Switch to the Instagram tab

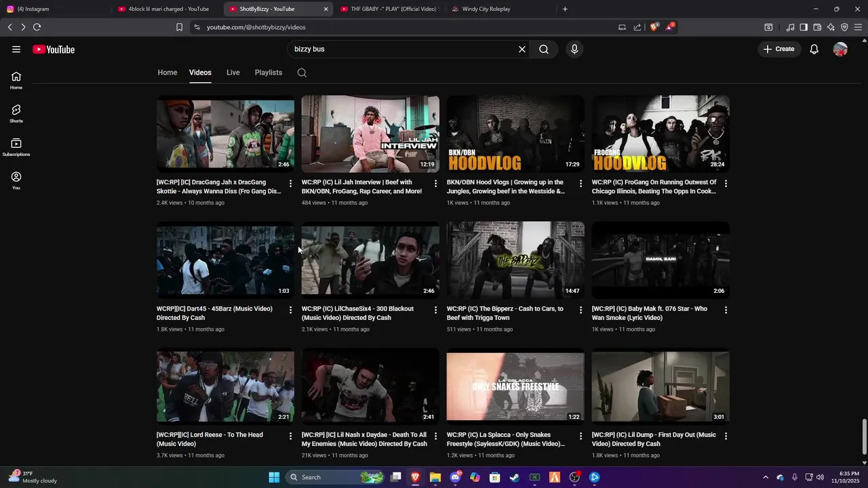click(x=54, y=9)
